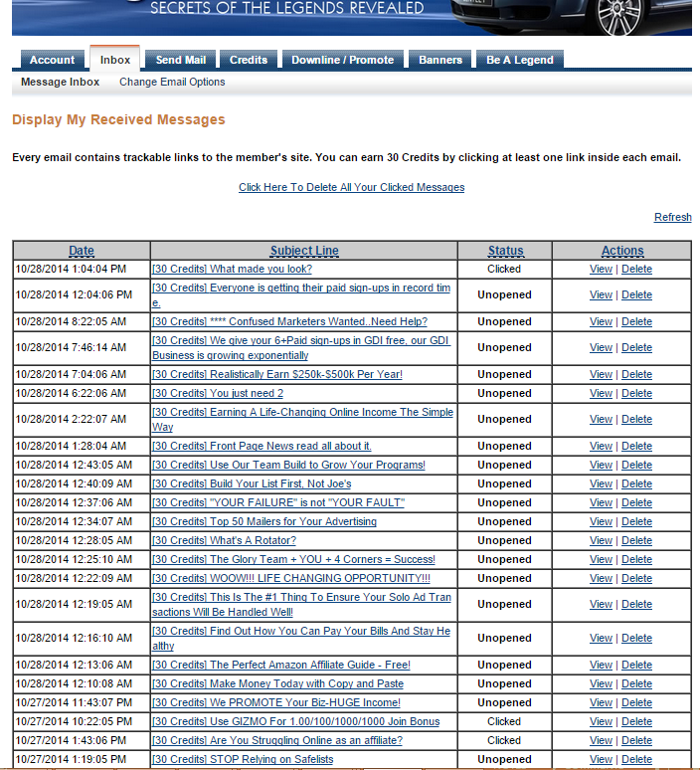Image resolution: width=700 pixels, height=770 pixels.
Task: Open 'The Perfect Amazon Affiliate Guide - Free!' message
Action: click(281, 665)
